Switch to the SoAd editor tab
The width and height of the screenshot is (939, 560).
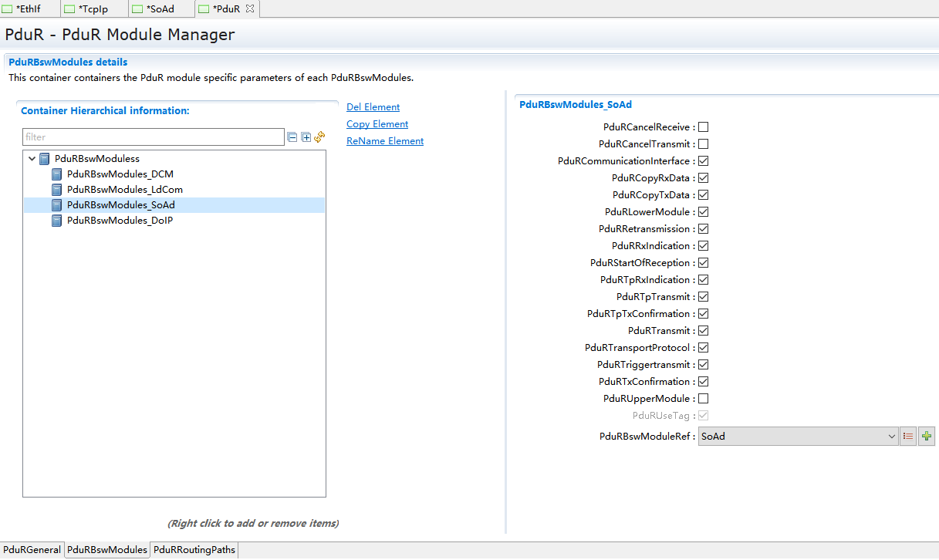coord(160,8)
